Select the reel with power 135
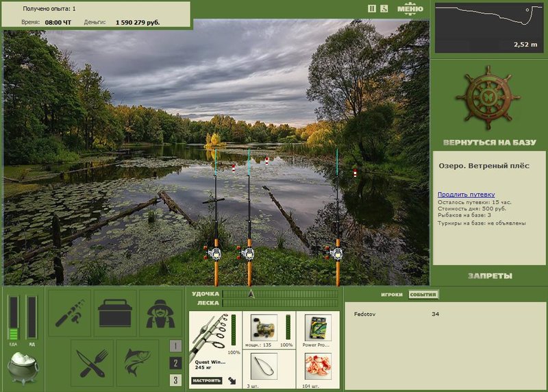The width and height of the screenshot is (548, 392). click(x=264, y=328)
